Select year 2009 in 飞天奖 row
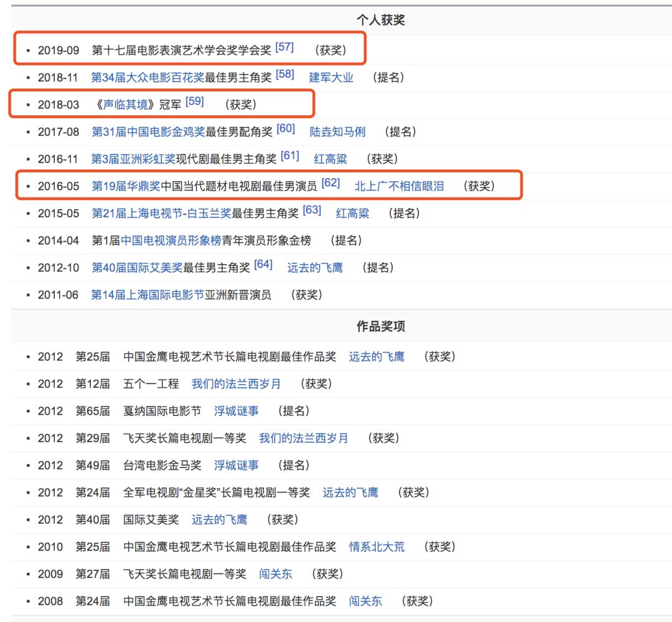The image size is (672, 622). click(x=50, y=574)
